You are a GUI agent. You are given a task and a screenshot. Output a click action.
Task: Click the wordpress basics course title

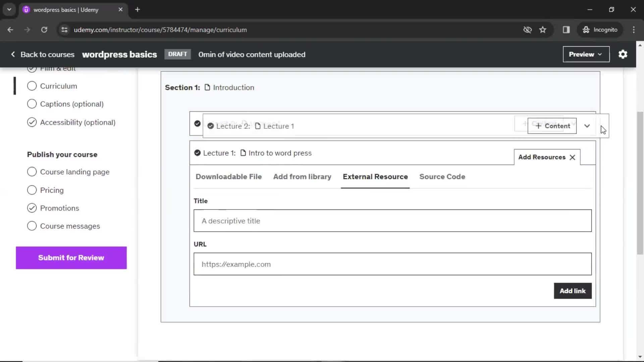[x=119, y=54]
